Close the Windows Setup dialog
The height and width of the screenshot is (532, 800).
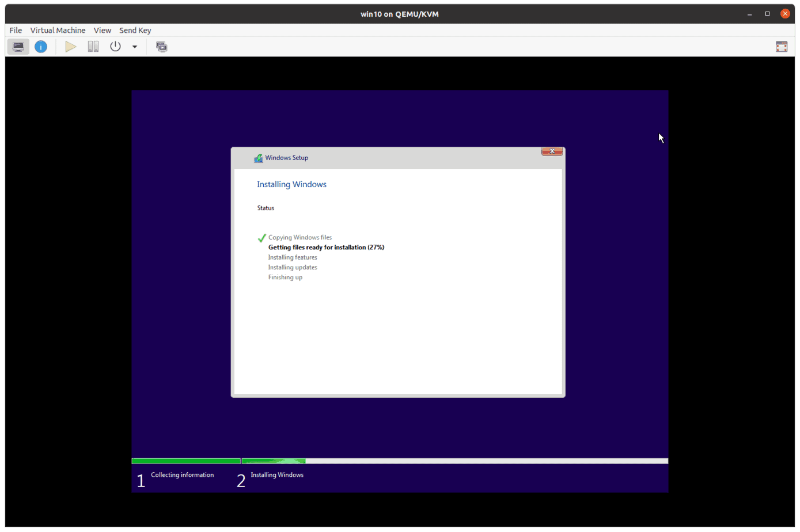552,151
